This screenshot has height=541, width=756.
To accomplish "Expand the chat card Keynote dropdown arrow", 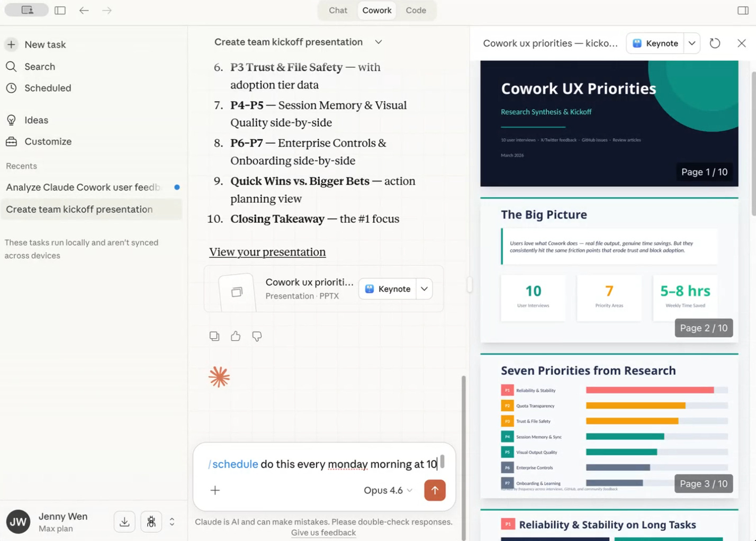I will coord(424,289).
